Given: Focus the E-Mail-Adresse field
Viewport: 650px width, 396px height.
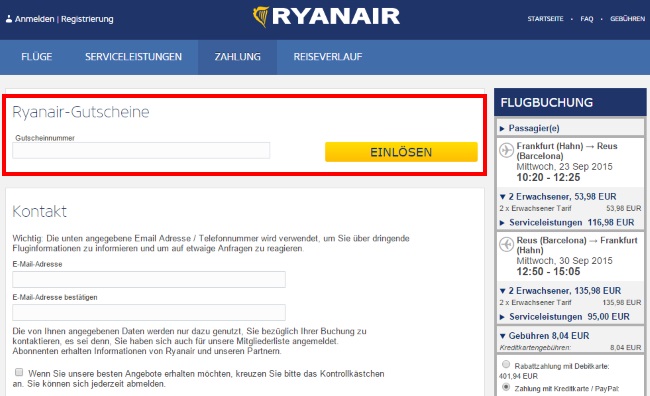Looking at the screenshot, I should 149,279.
